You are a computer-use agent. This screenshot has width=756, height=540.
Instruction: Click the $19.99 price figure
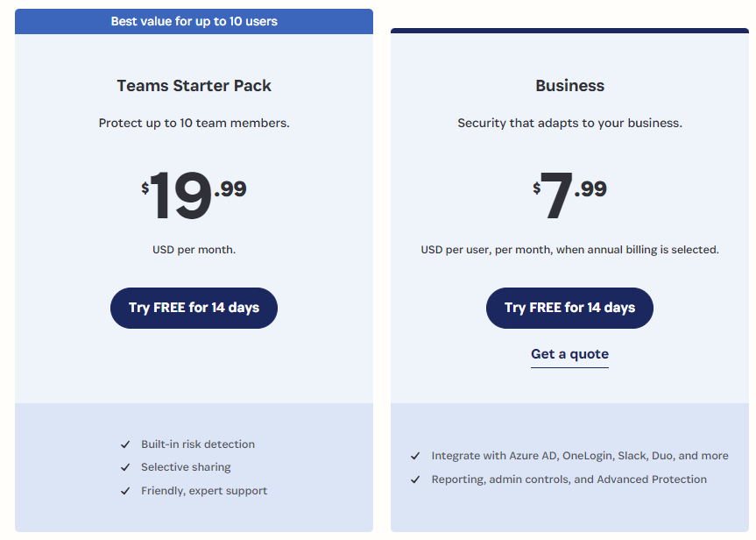(194, 195)
